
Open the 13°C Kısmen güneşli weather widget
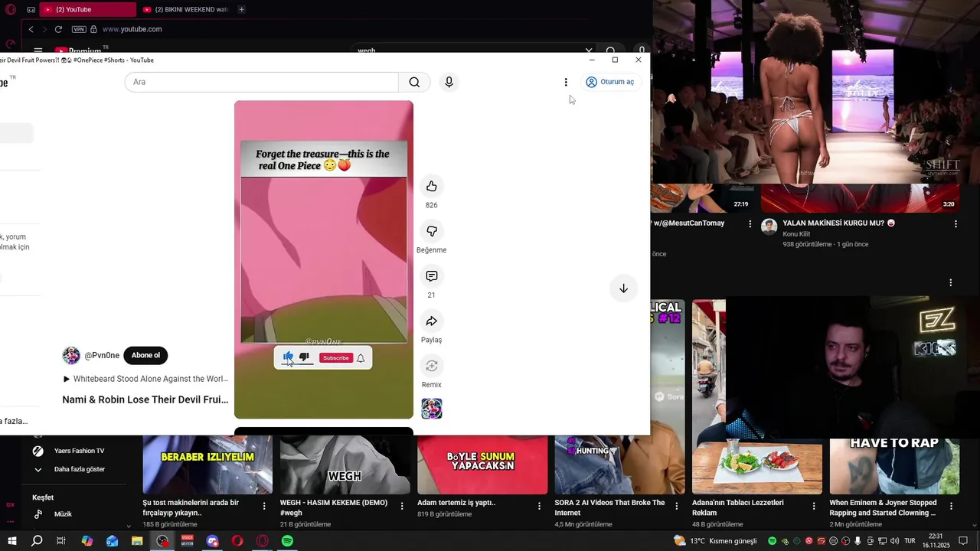tap(714, 541)
